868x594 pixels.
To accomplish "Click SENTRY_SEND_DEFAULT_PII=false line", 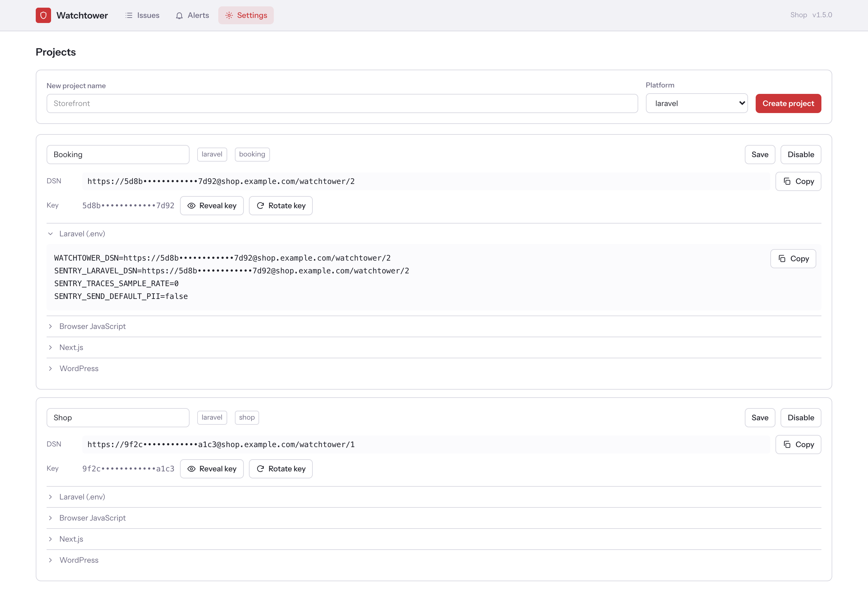I will click(x=121, y=296).
